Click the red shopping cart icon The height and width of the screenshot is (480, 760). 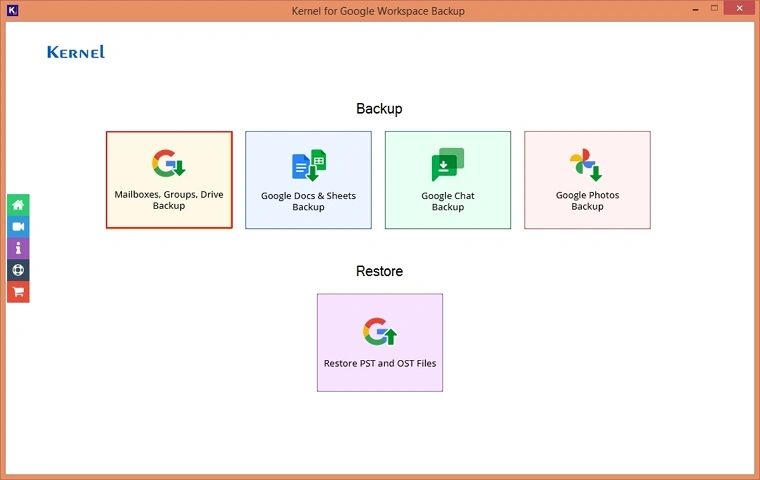(x=18, y=292)
